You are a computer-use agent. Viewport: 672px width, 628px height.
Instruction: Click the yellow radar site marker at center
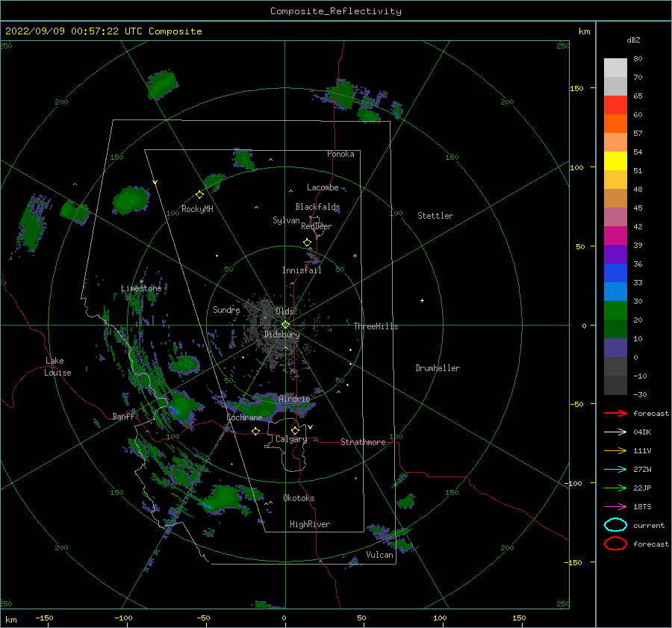[x=285, y=325]
